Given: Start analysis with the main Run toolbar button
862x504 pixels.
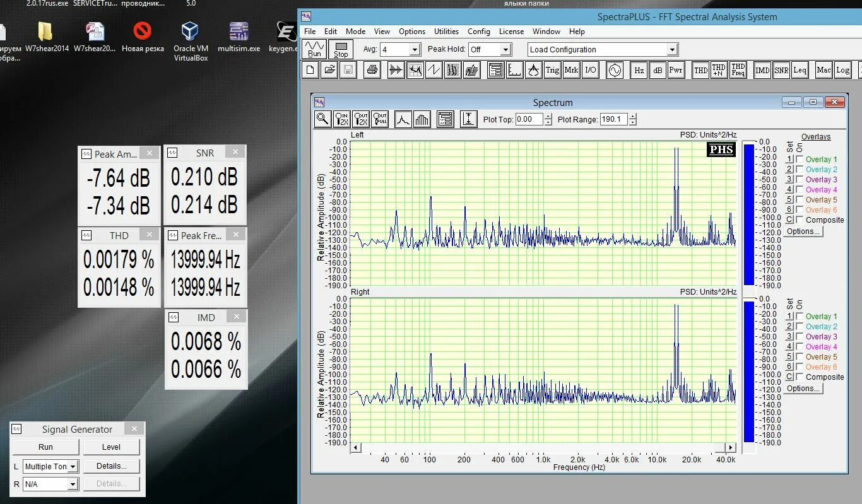Looking at the screenshot, I should click(x=314, y=49).
